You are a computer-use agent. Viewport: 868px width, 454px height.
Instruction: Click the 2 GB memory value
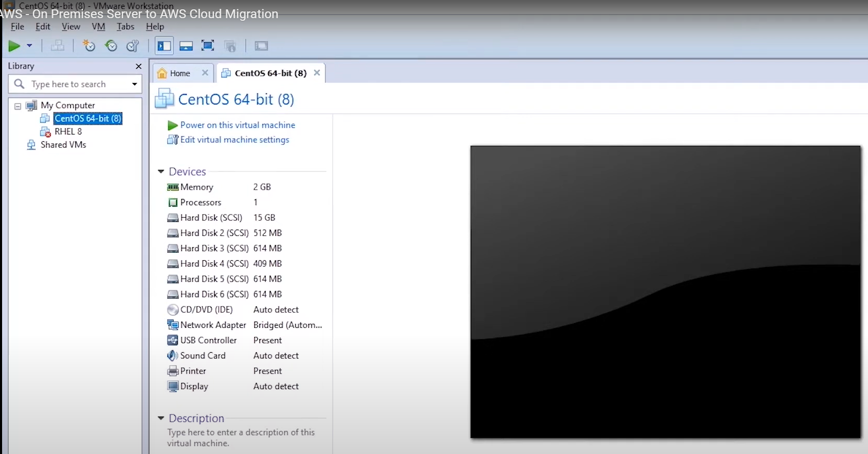pos(262,187)
